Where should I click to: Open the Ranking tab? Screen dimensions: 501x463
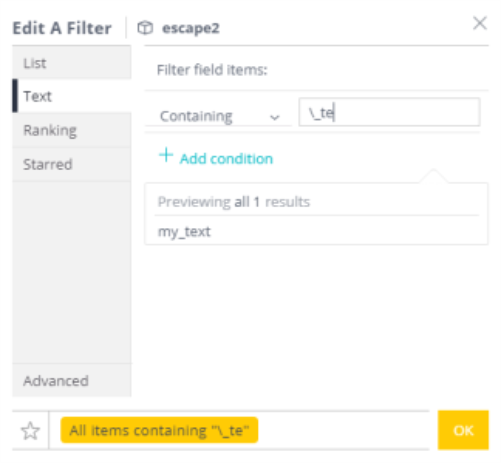pos(72,130)
